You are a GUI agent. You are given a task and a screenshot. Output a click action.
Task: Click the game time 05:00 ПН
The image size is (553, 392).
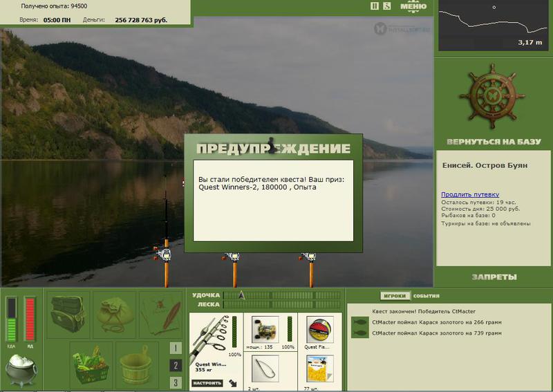click(57, 20)
